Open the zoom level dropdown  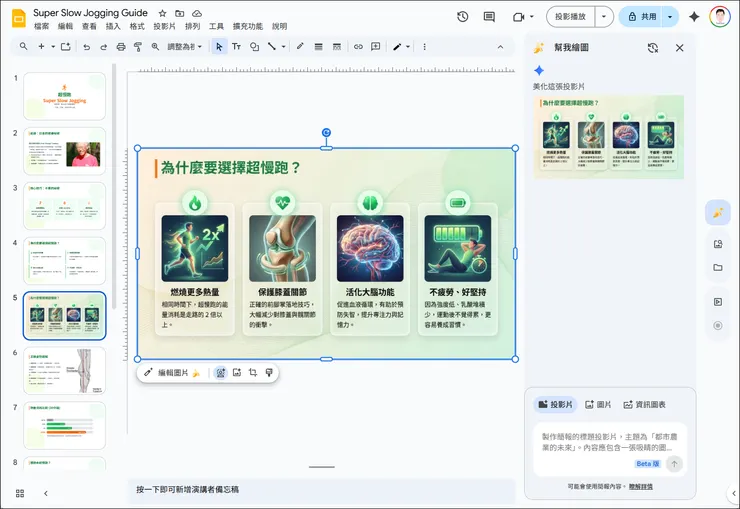pyautogui.click(x=185, y=46)
